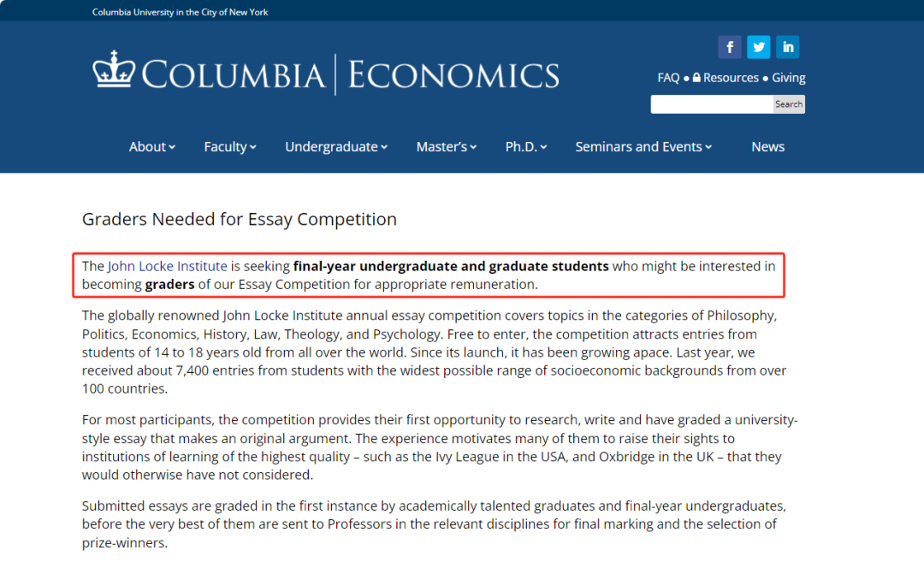Expand the Ph.D. dropdown menu
The image size is (924, 562).
[x=525, y=146]
